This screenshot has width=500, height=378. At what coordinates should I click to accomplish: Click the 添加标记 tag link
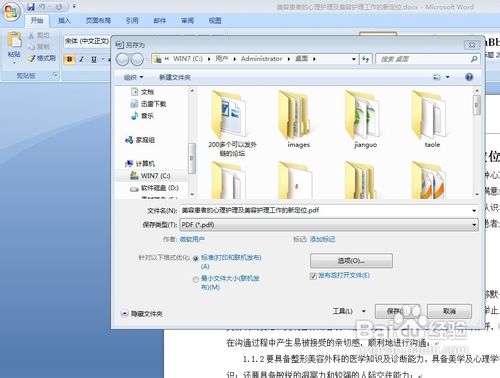[322, 239]
